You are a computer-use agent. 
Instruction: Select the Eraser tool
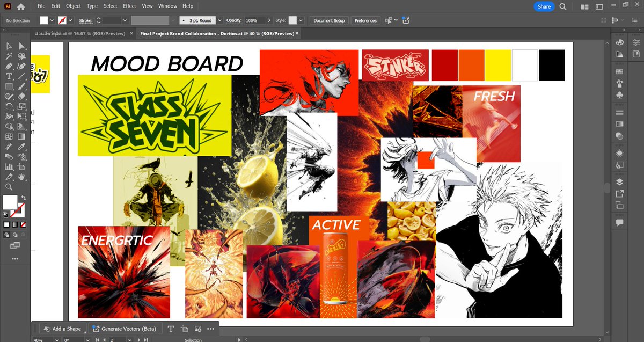click(x=22, y=97)
